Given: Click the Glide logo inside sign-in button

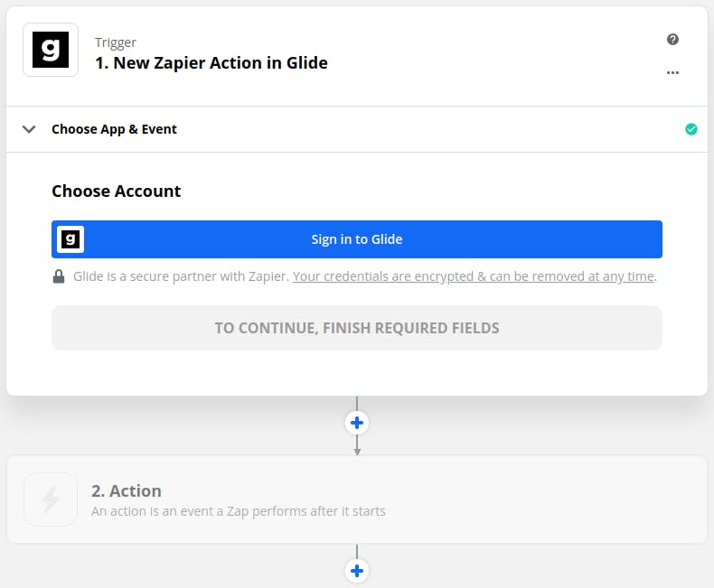Looking at the screenshot, I should click(70, 239).
